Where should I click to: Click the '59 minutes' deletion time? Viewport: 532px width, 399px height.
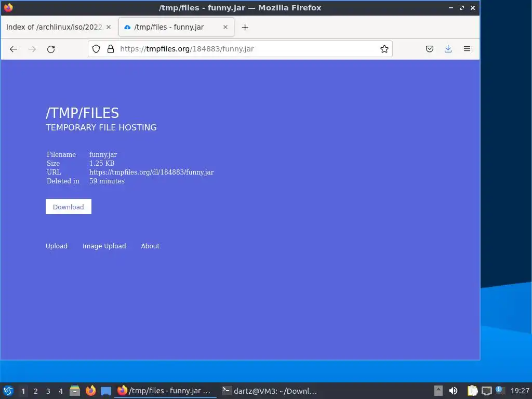point(107,181)
